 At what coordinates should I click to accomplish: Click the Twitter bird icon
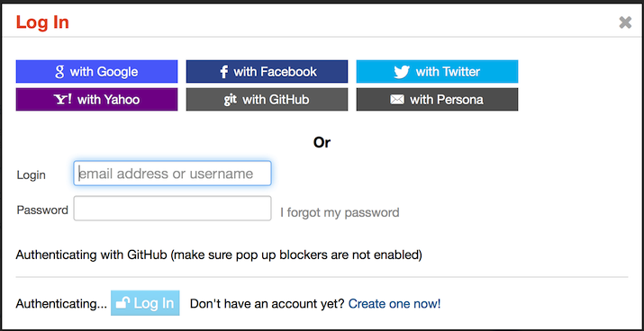[402, 72]
